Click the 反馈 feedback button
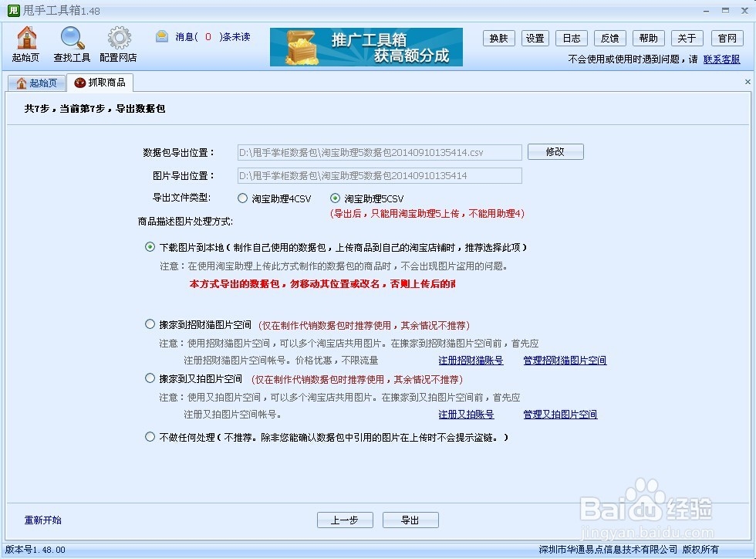This screenshot has width=756, height=559. click(x=610, y=38)
